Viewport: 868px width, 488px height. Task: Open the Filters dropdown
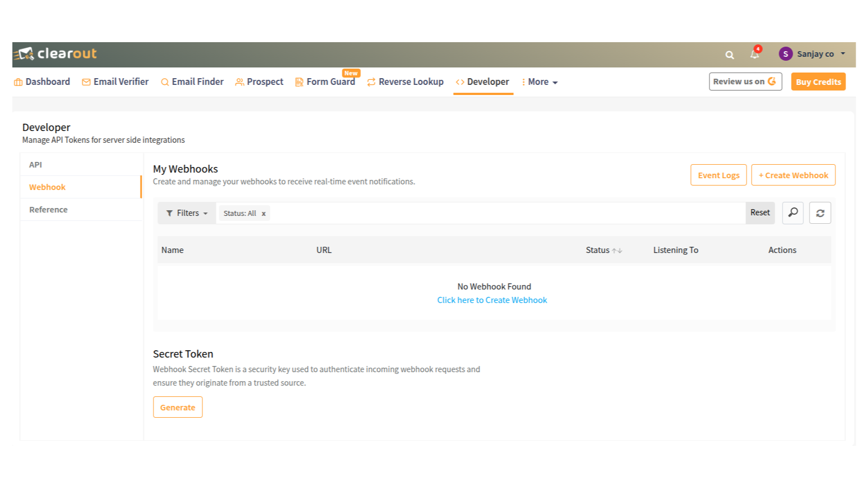pyautogui.click(x=186, y=213)
